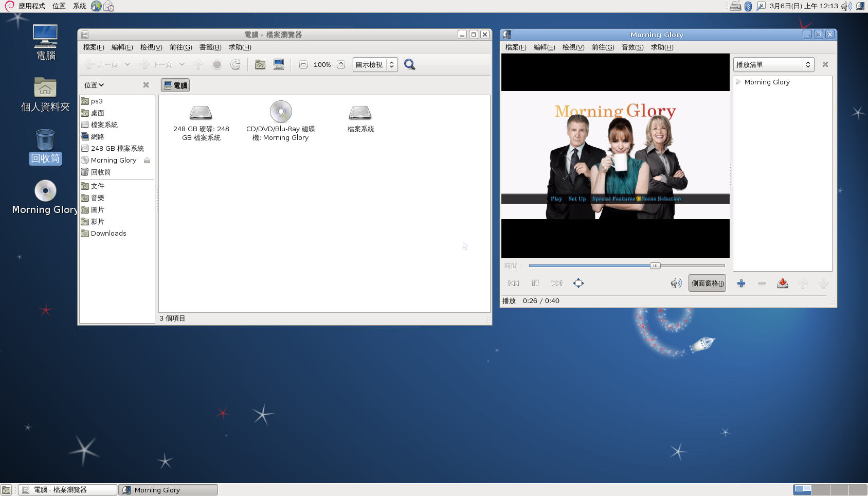The image size is (868, 496).
Task: Open Bookmarks menu in file browser
Action: [210, 47]
